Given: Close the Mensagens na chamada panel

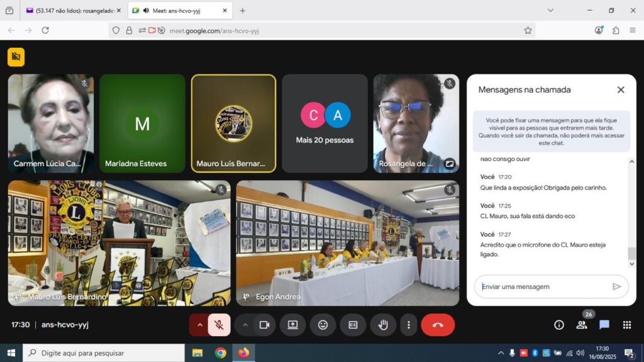Looking at the screenshot, I should [x=621, y=89].
